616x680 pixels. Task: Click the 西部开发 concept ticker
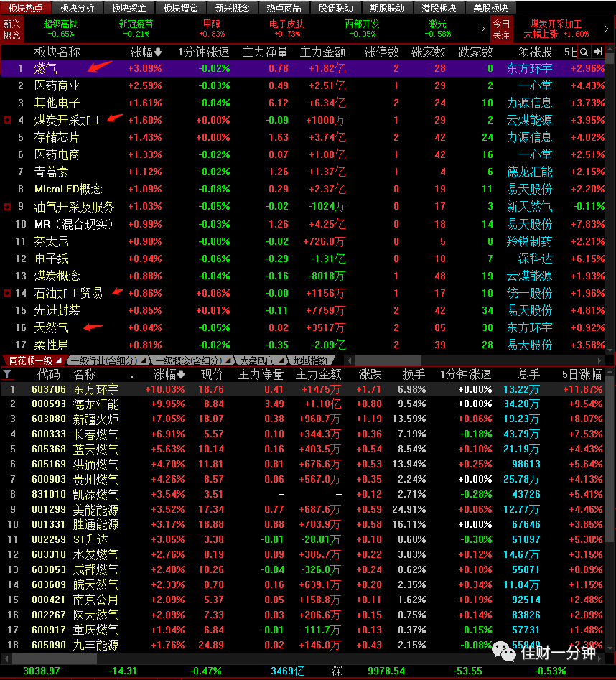[x=363, y=29]
